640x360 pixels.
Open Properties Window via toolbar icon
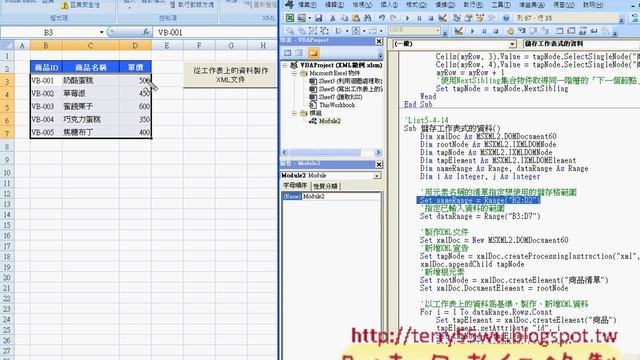click(468, 18)
